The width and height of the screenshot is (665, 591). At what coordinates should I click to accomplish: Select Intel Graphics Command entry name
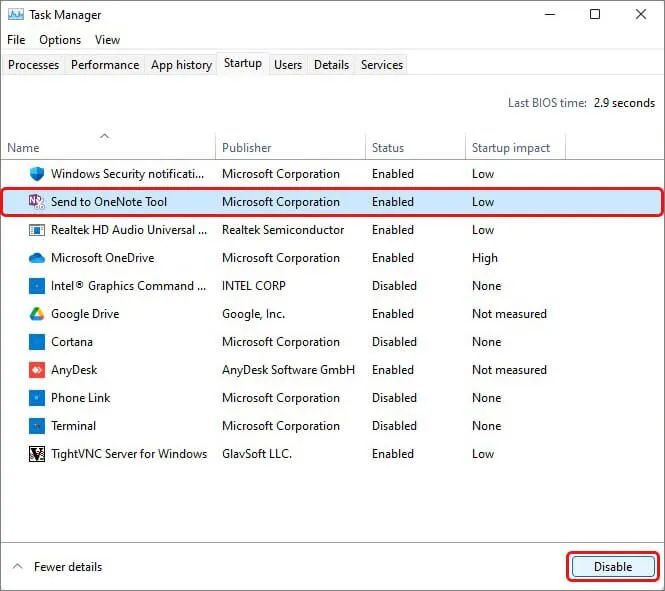[129, 286]
